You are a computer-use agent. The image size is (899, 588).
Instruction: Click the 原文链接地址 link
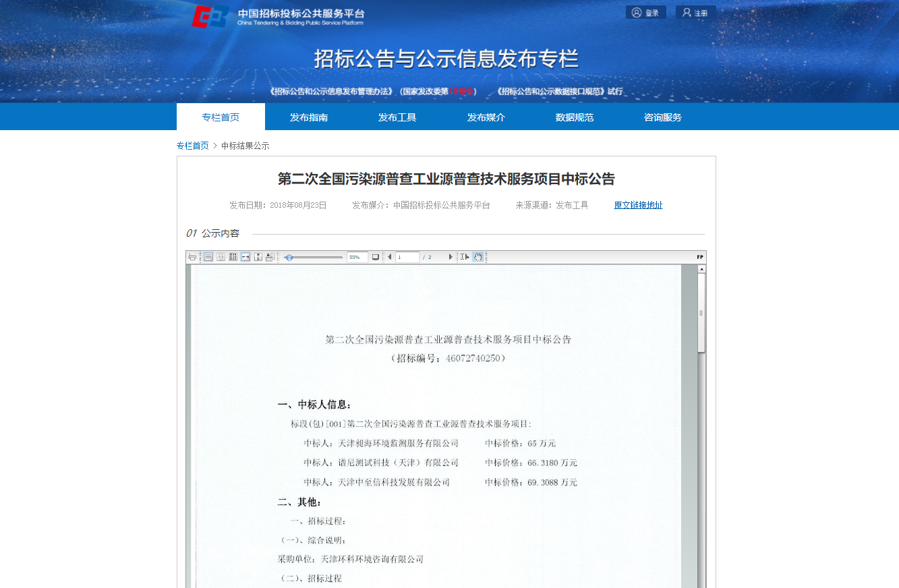[x=638, y=205]
